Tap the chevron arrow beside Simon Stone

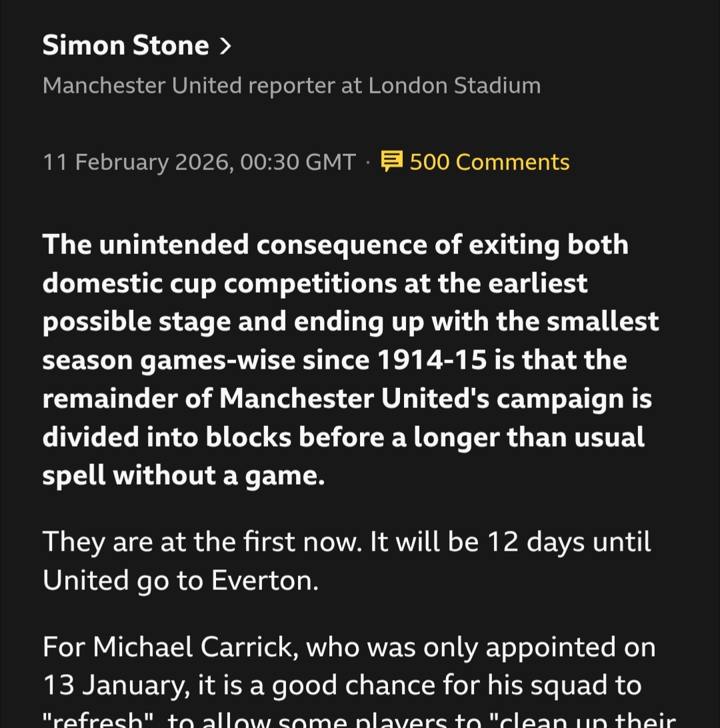[225, 46]
